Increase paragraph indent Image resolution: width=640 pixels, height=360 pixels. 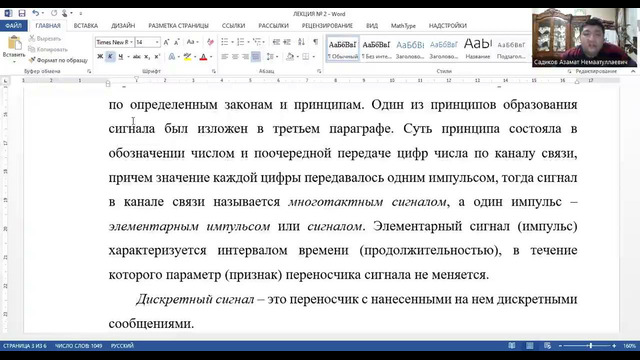point(287,42)
